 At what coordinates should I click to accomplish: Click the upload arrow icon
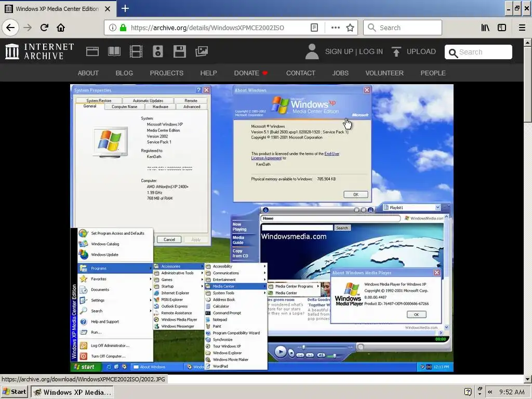(396, 51)
